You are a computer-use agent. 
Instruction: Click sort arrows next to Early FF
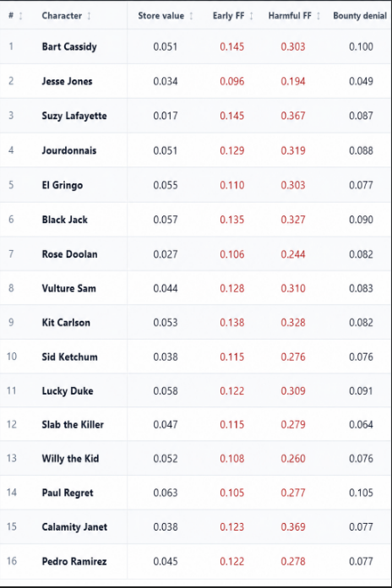tap(251, 16)
